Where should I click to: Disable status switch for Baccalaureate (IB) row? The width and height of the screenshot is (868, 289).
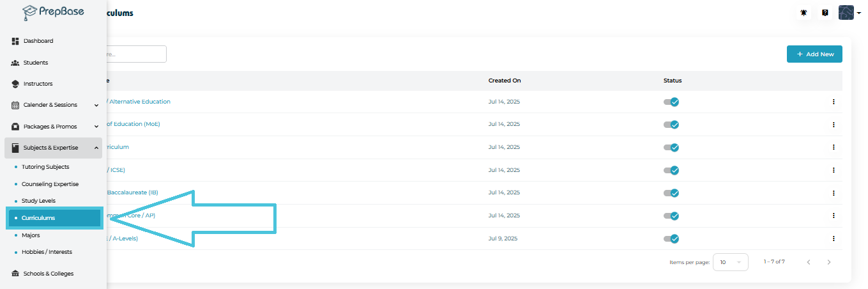point(671,192)
